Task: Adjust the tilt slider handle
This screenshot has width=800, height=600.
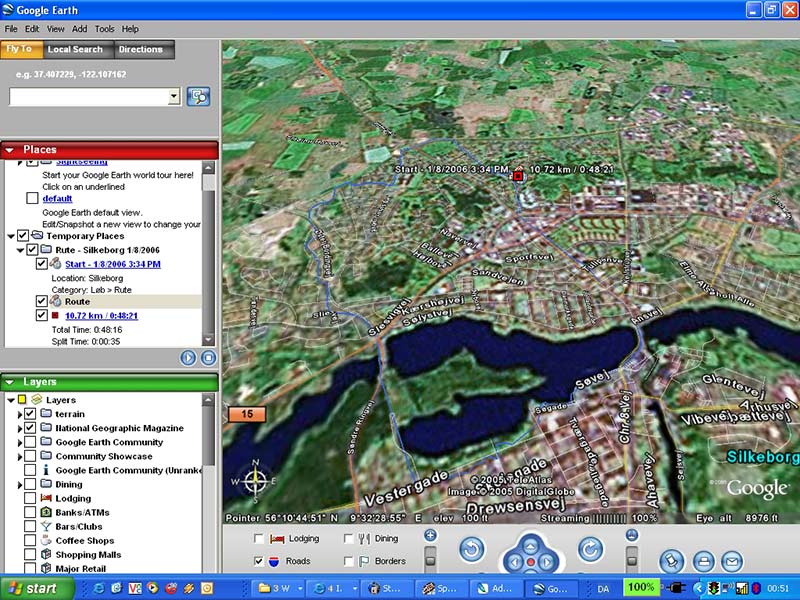Action: pos(632,560)
